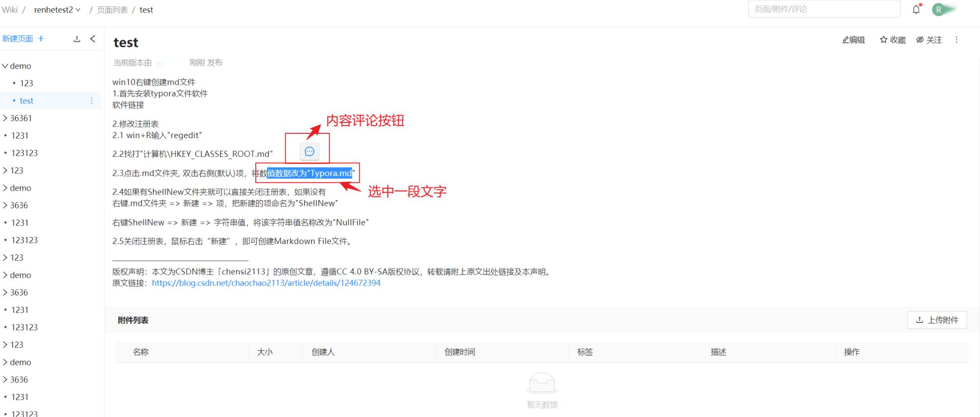Click the line '2.1 win+R输入"regedit"'
The height and width of the screenshot is (417, 980).
[x=157, y=135]
